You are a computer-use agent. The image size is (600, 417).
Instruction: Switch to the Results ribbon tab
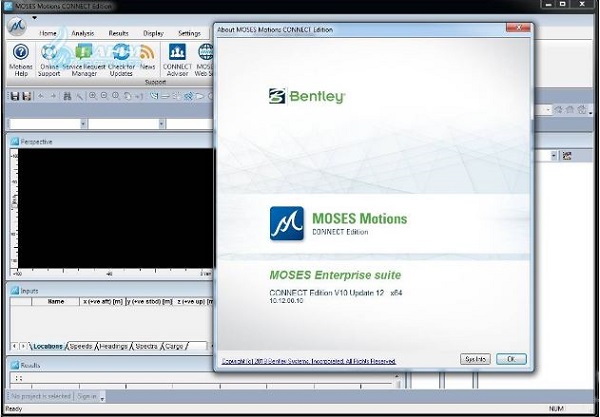tap(118, 33)
